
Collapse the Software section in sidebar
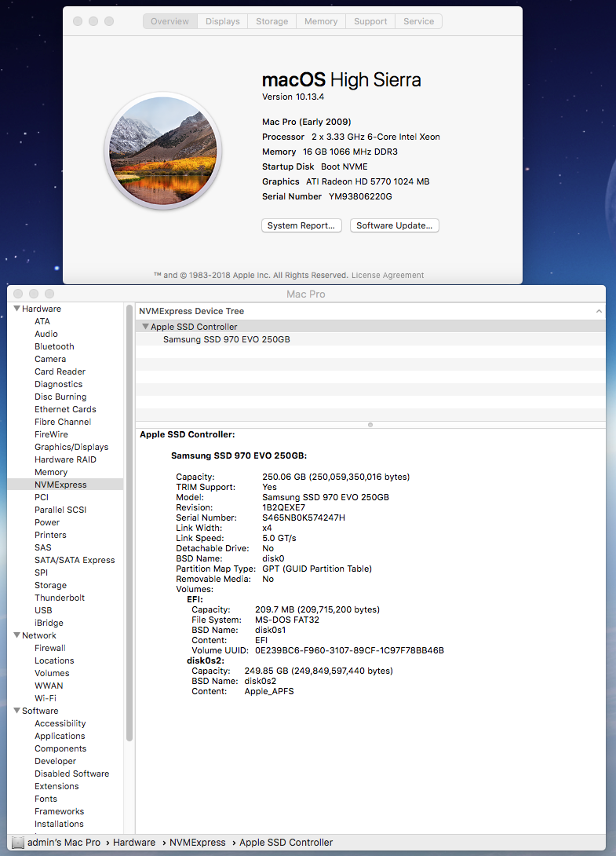point(17,710)
